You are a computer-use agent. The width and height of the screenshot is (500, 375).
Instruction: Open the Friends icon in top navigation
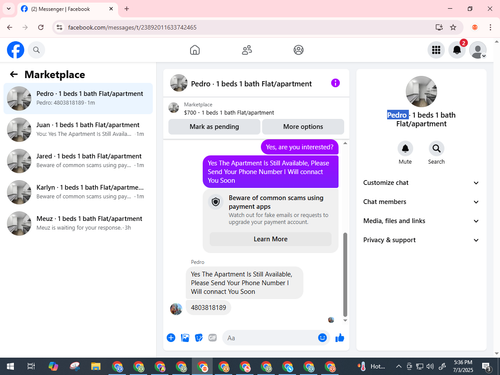click(x=247, y=50)
